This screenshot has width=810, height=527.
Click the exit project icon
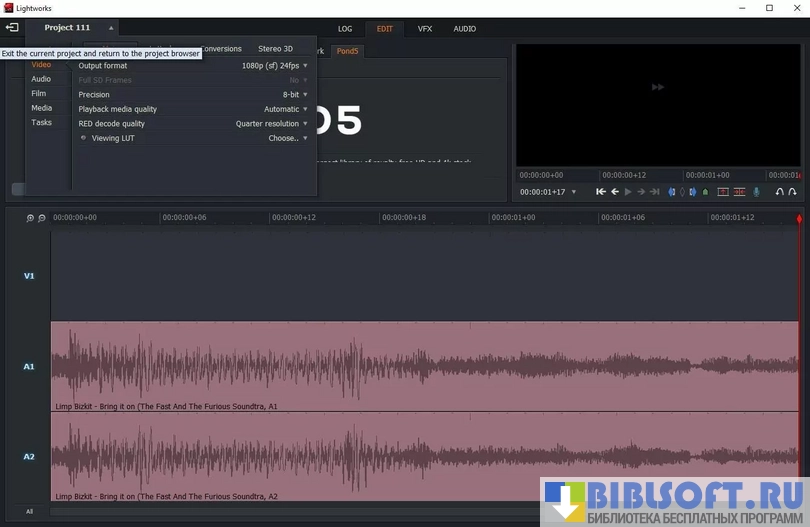(12, 28)
